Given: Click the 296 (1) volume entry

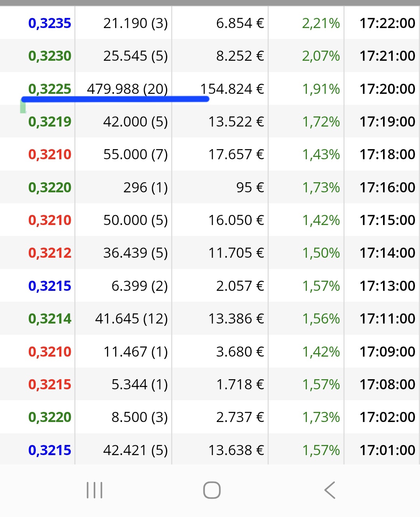Looking at the screenshot, I should tap(145, 188).
